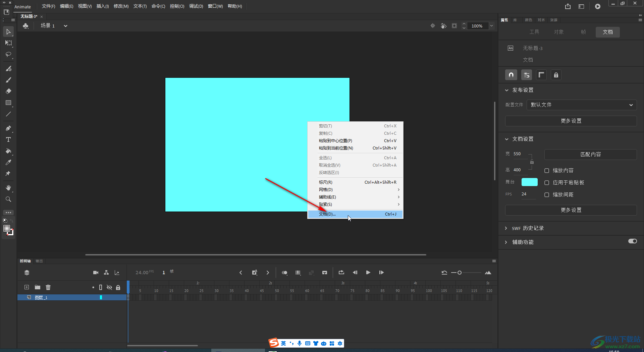Select the Hand tool
Viewport: 644px width, 352px height.
8,188
